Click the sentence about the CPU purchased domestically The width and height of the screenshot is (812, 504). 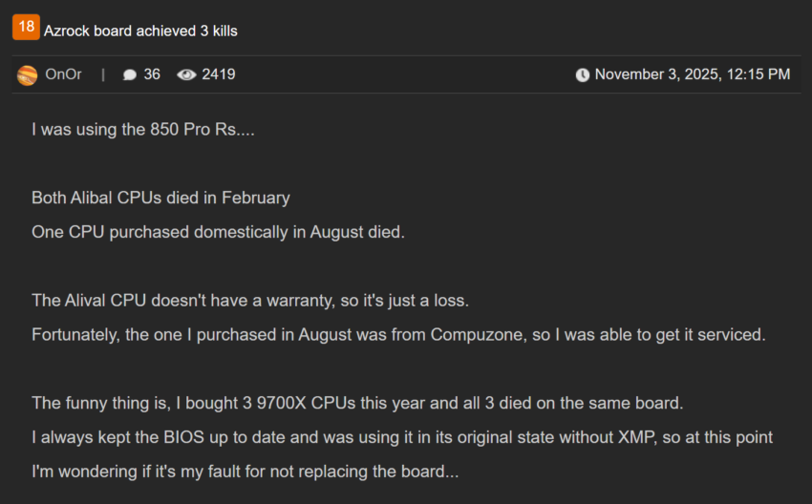tap(218, 232)
